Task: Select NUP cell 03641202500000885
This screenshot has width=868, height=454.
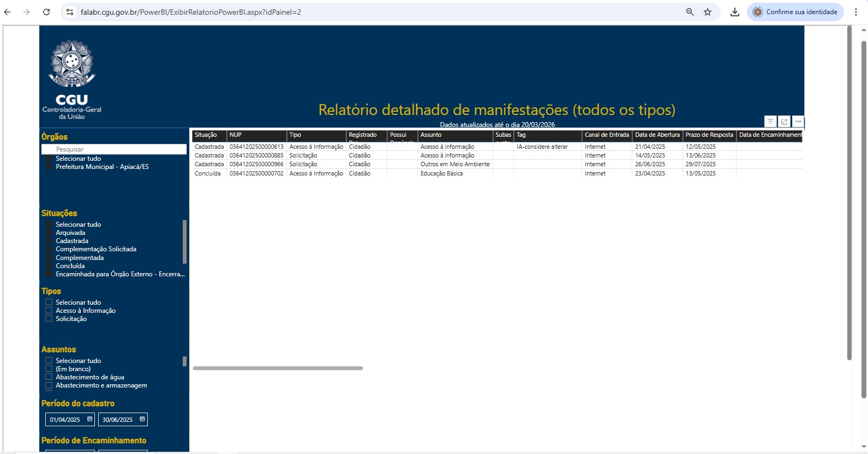Action: pos(256,155)
